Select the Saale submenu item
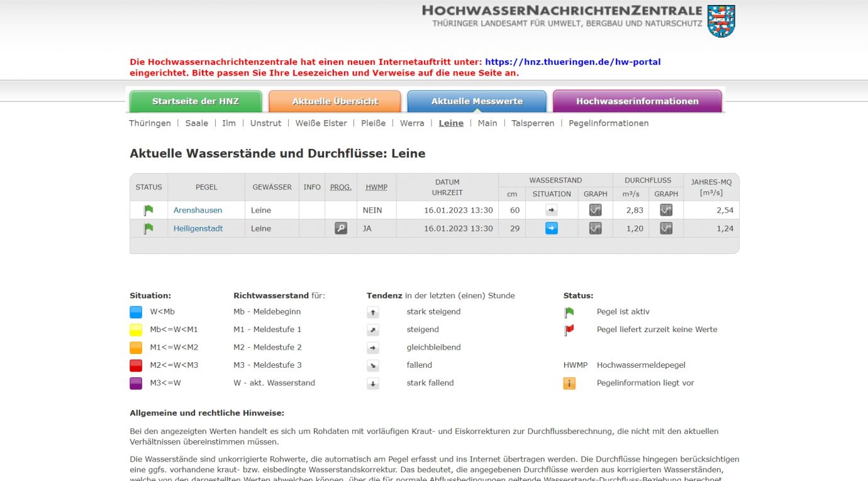The width and height of the screenshot is (868, 481). point(196,123)
